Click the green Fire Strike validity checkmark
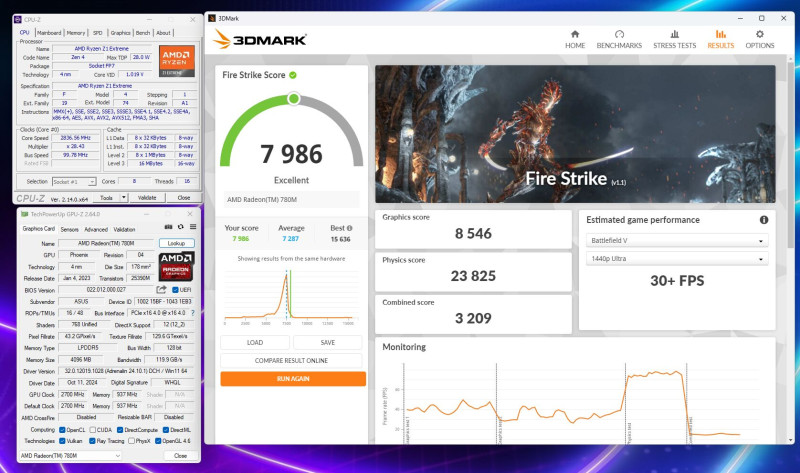This screenshot has height=473, width=800. coord(293,75)
